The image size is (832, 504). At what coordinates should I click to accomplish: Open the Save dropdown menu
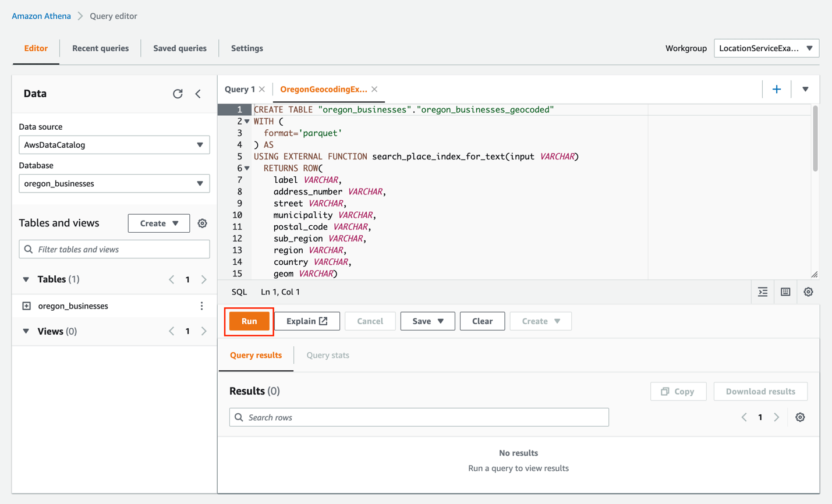point(427,321)
